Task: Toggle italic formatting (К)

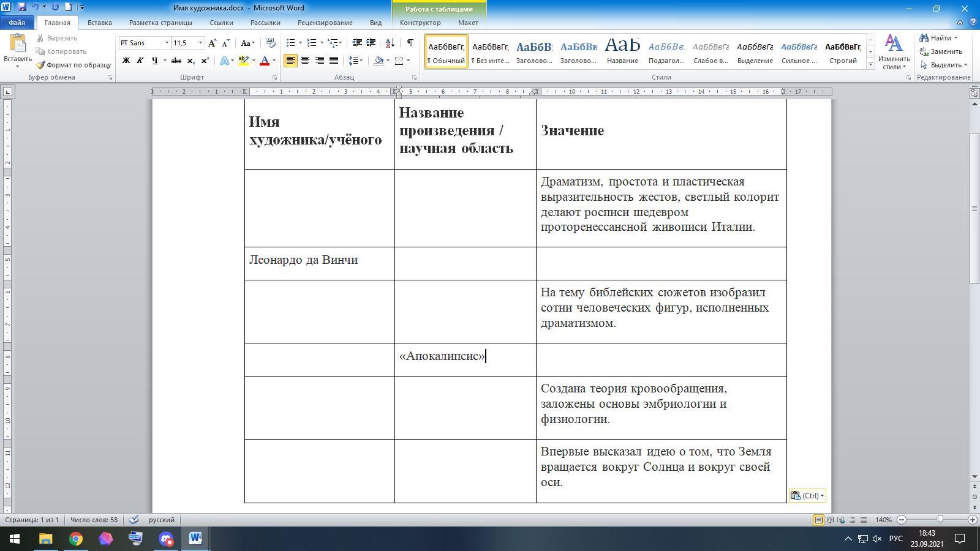Action: coord(140,61)
